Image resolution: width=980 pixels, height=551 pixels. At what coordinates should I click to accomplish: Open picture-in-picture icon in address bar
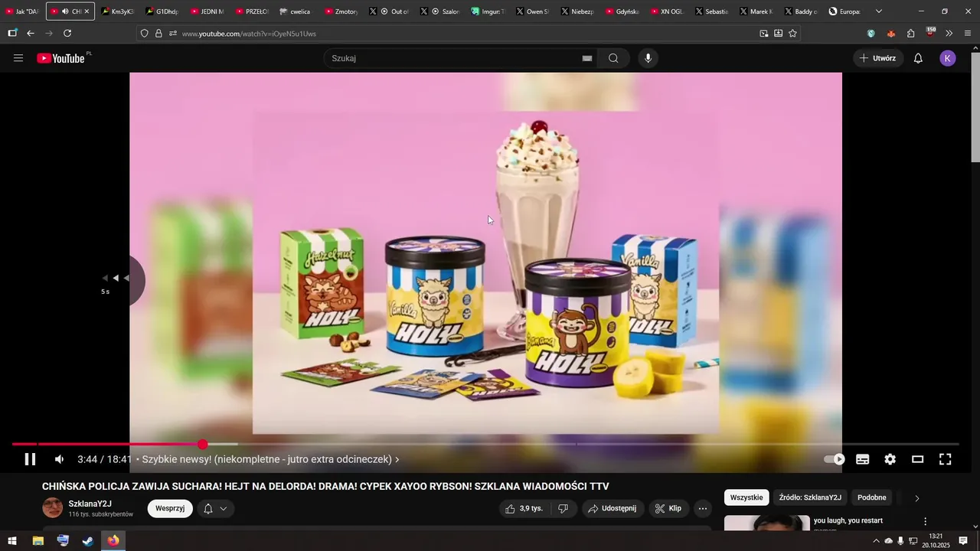pos(763,34)
